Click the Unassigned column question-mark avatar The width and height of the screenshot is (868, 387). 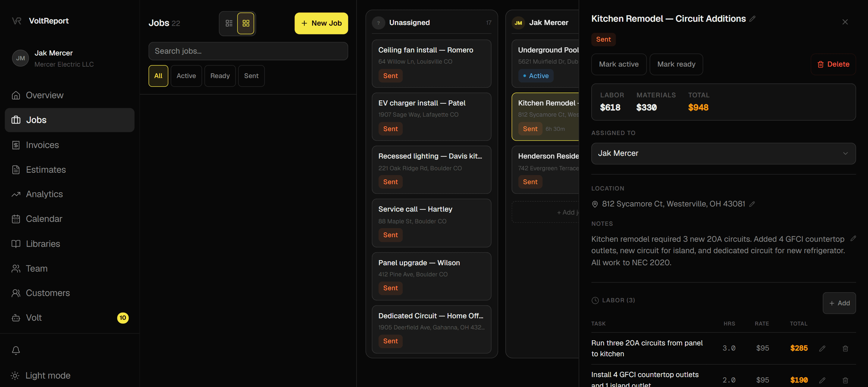(379, 23)
